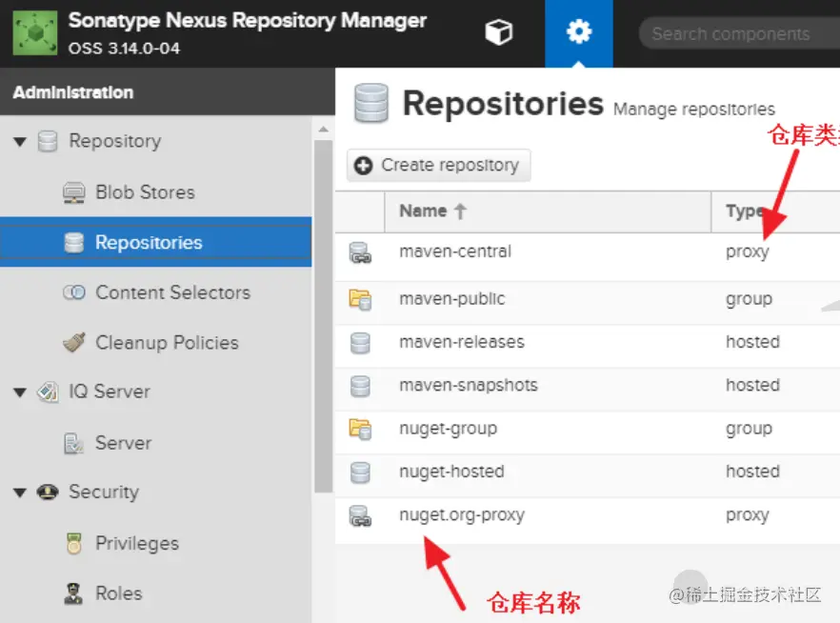Click the Server document icon

click(73, 443)
